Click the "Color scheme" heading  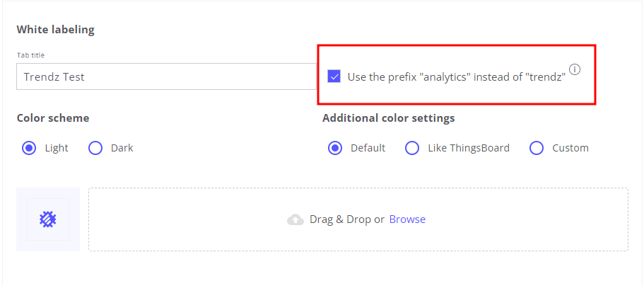[x=53, y=118]
